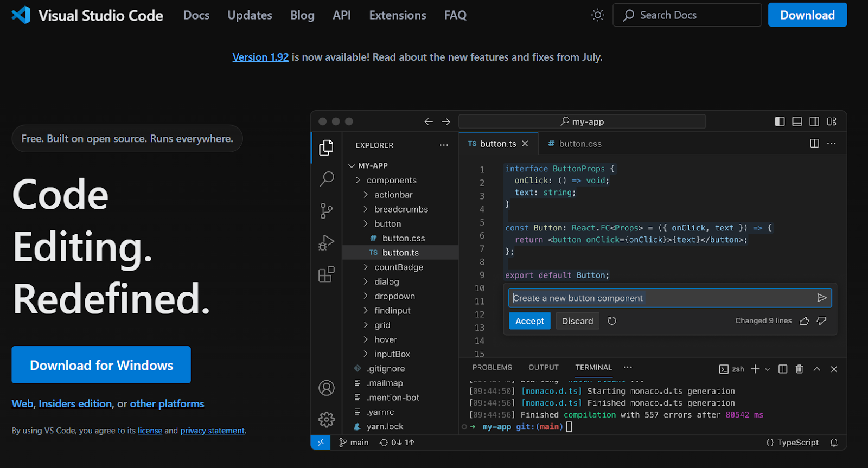Open the Version 1.92 link
868x468 pixels.
pyautogui.click(x=260, y=57)
